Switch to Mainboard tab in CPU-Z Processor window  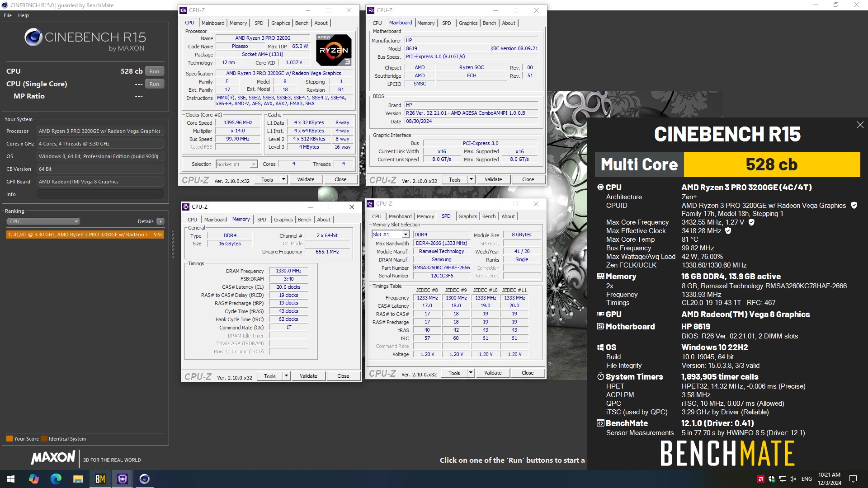click(x=213, y=23)
